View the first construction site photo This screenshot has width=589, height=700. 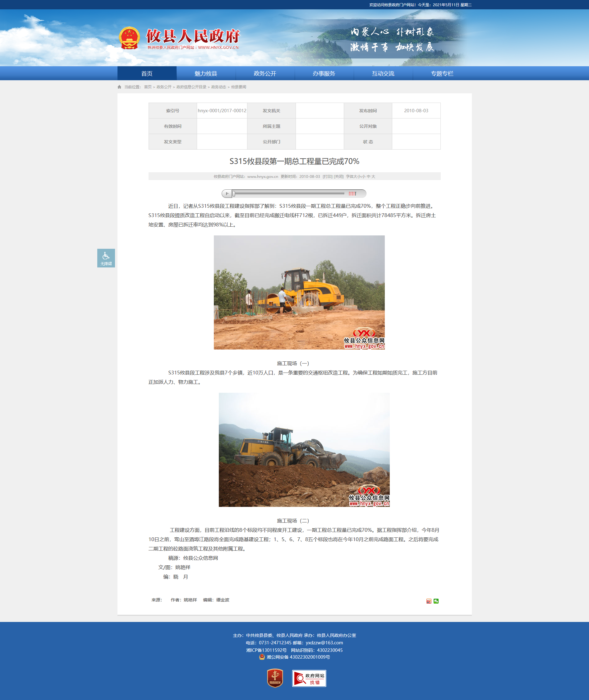[299, 292]
